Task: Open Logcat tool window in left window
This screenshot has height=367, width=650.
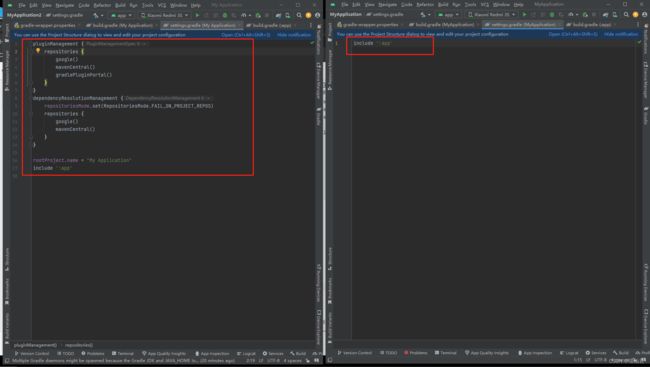Action: click(x=246, y=354)
